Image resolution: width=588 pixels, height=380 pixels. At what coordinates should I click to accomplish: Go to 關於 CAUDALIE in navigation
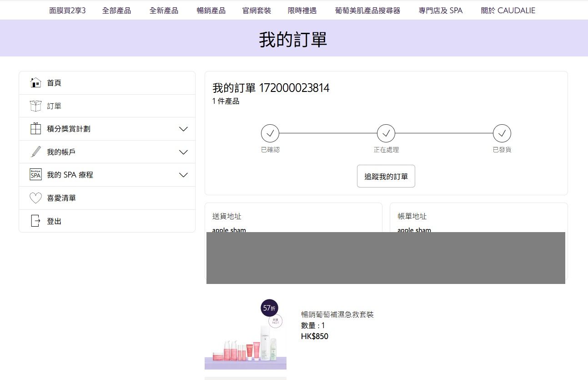pyautogui.click(x=508, y=10)
